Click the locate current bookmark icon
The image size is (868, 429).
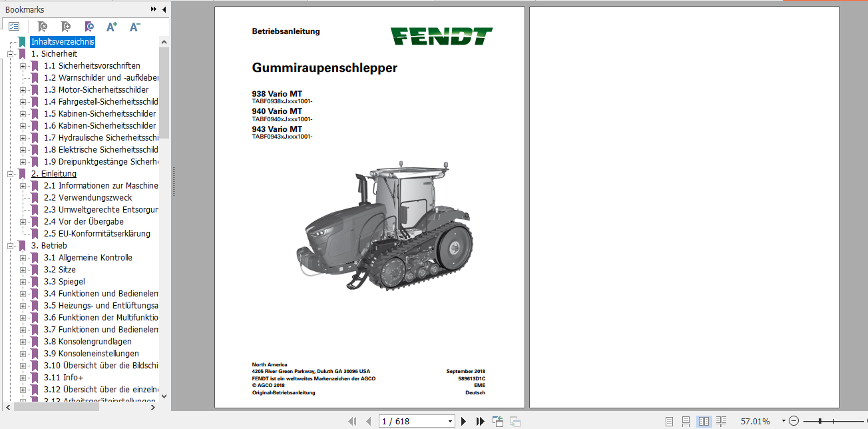tap(89, 27)
